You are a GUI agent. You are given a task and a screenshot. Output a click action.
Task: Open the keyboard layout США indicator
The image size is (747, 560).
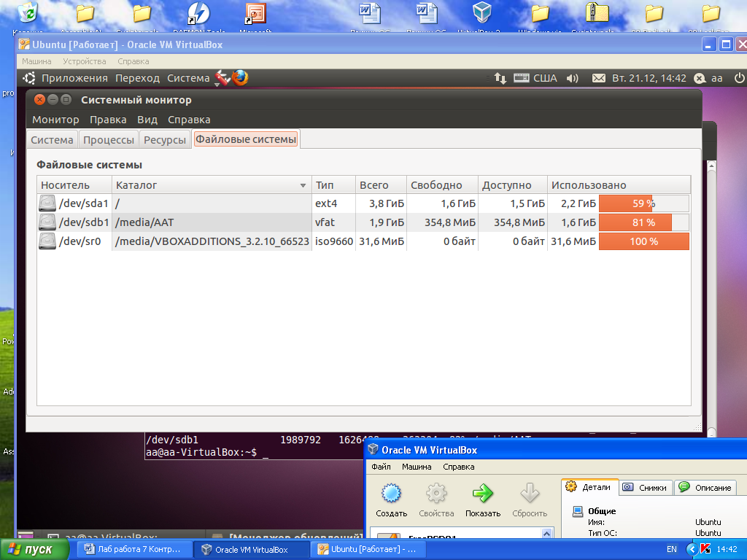tap(535, 78)
